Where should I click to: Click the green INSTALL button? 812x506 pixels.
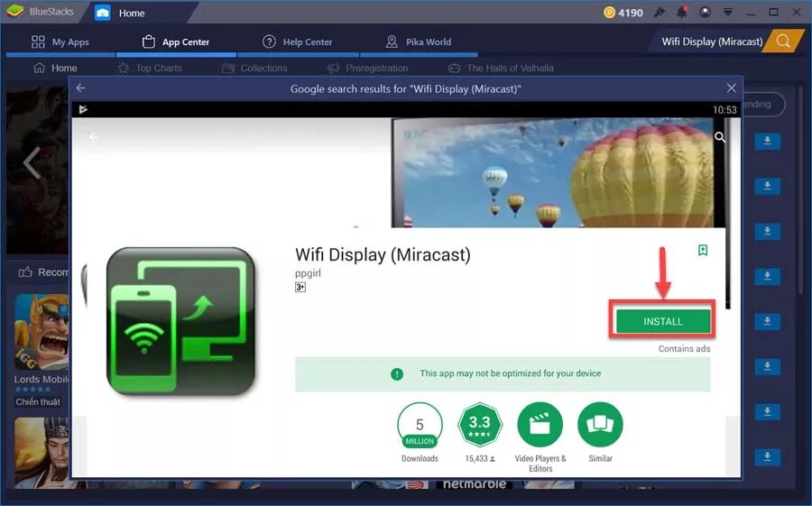pyautogui.click(x=663, y=322)
